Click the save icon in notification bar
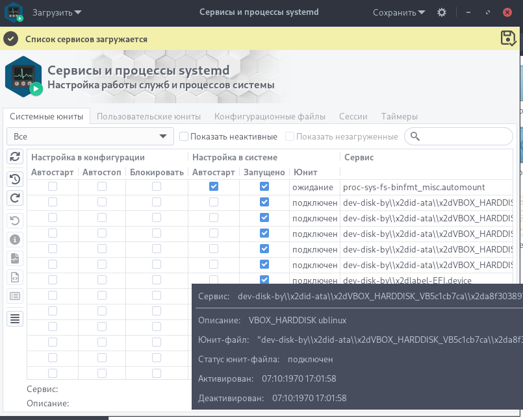The width and height of the screenshot is (523, 420). [508, 38]
